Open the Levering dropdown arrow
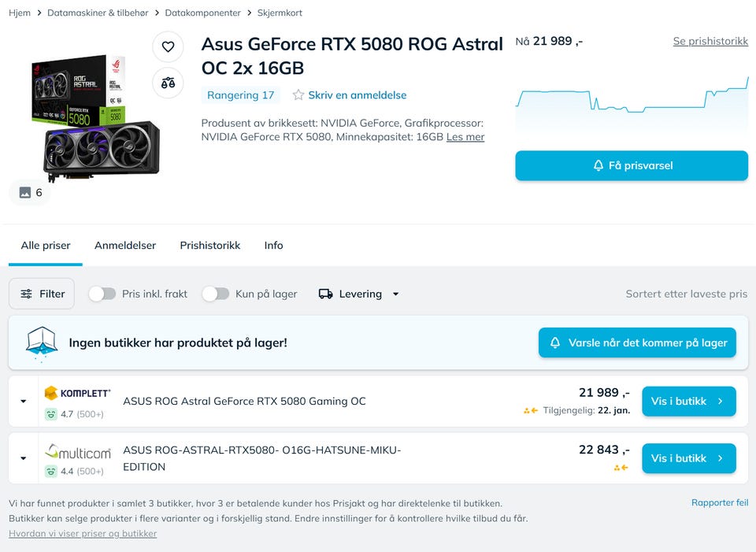756x552 pixels. 395,294
